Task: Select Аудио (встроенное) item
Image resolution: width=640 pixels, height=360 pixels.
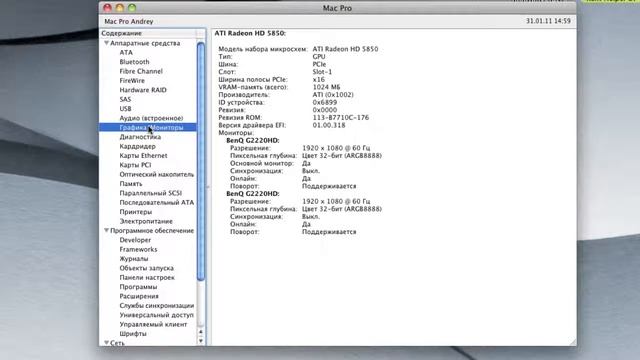Action: (151, 118)
